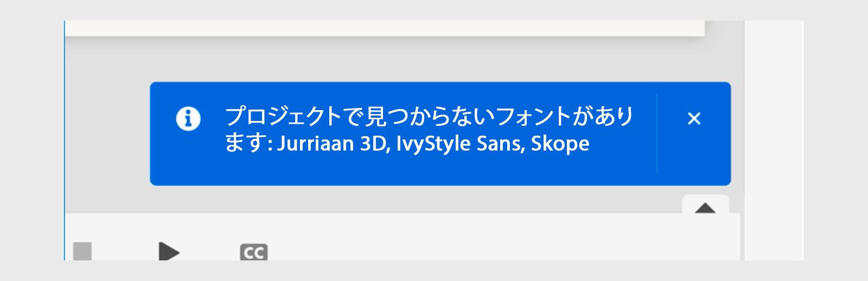Viewport: 868px width, 281px height.
Task: Click the "Skope" font name in notification
Action: click(560, 144)
